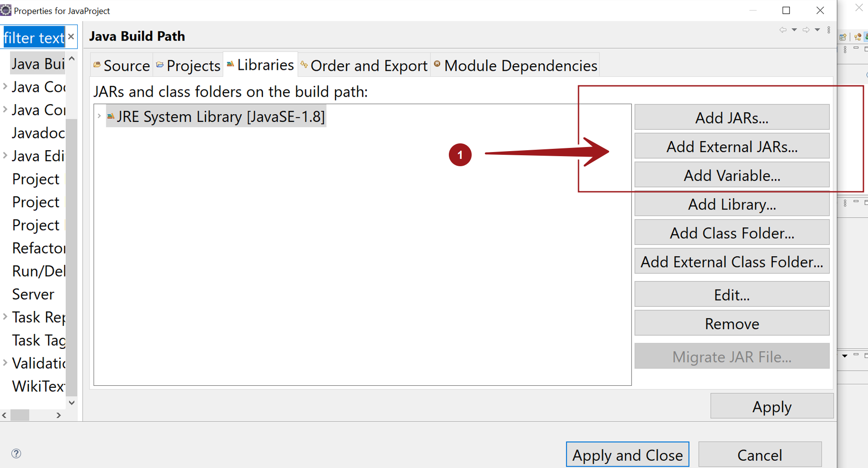This screenshot has height=468, width=868.
Task: Click the back navigation arrow icon
Action: click(783, 30)
